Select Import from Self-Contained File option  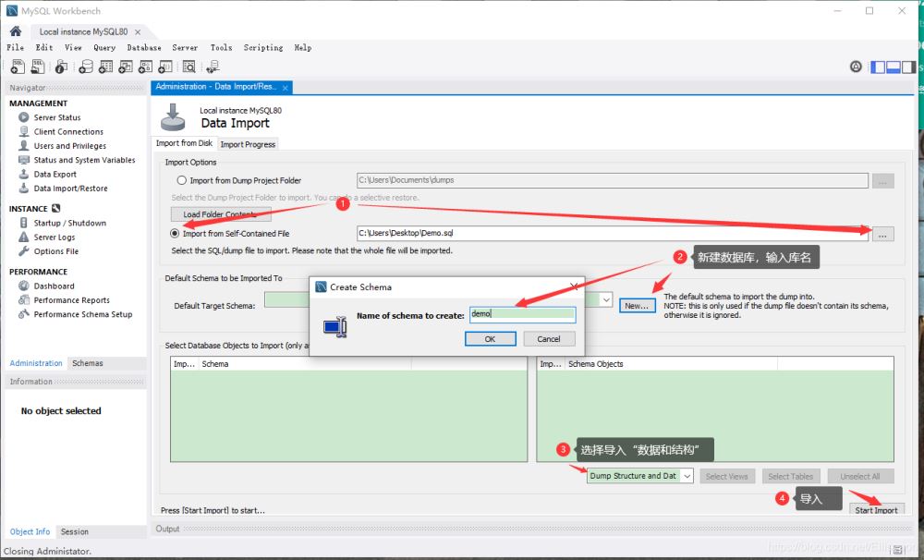coord(175,234)
